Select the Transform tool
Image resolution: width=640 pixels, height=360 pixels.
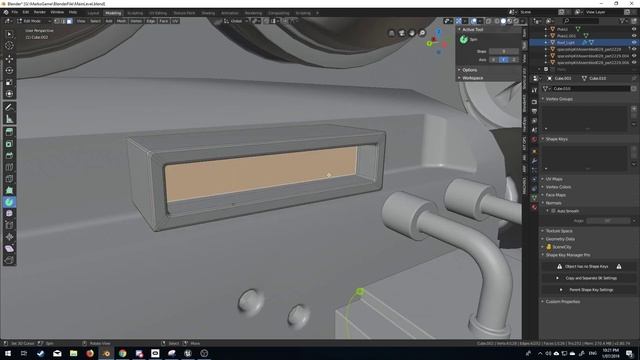[x=9, y=94]
